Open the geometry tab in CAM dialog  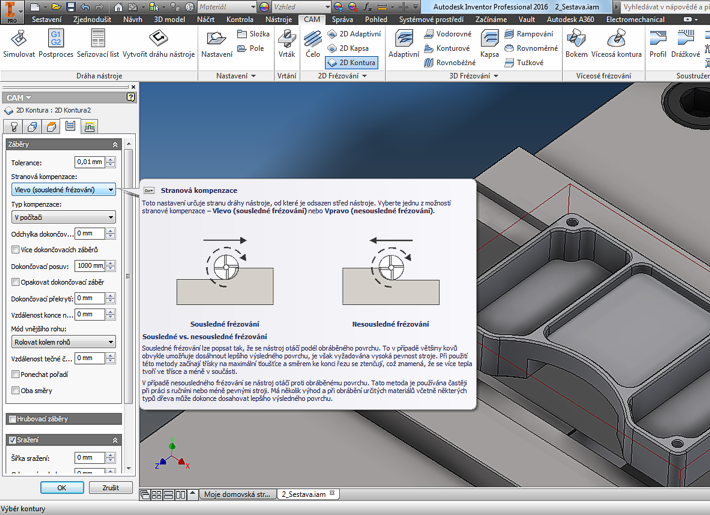point(33,127)
